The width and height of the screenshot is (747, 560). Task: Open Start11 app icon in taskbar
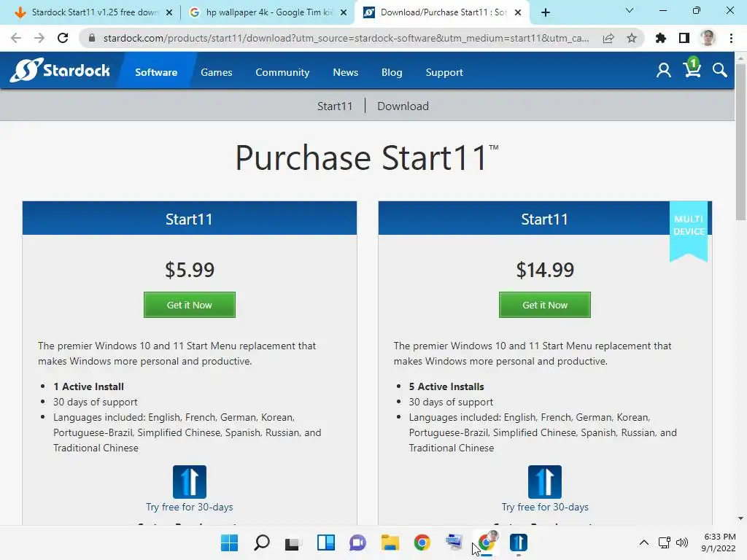click(519, 542)
